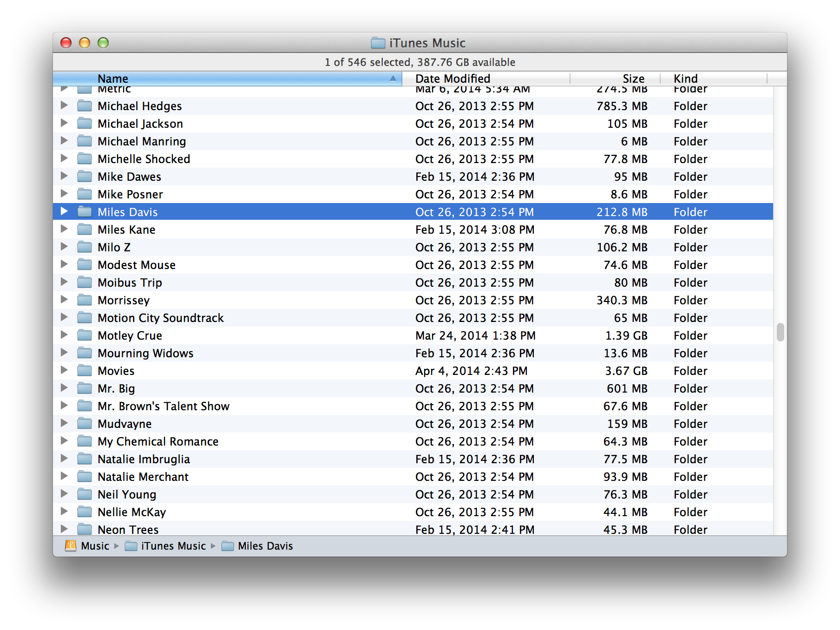Click the Apr 4, 2014 2:43 PM date
This screenshot has width=840, height=630.
point(472,371)
